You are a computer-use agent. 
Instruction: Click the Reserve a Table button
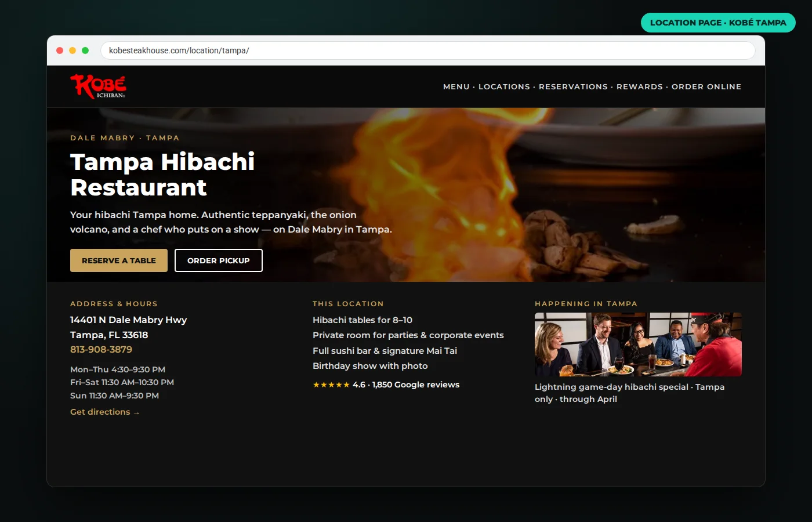click(x=119, y=260)
